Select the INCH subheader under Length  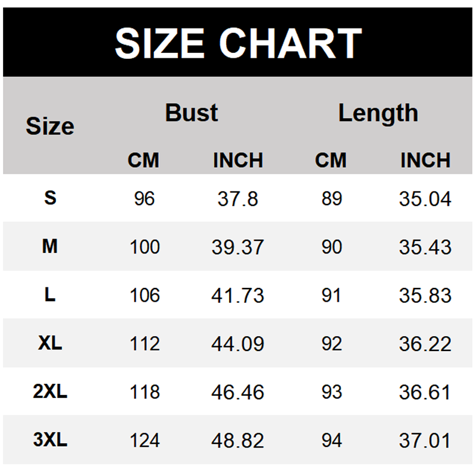pos(425,160)
